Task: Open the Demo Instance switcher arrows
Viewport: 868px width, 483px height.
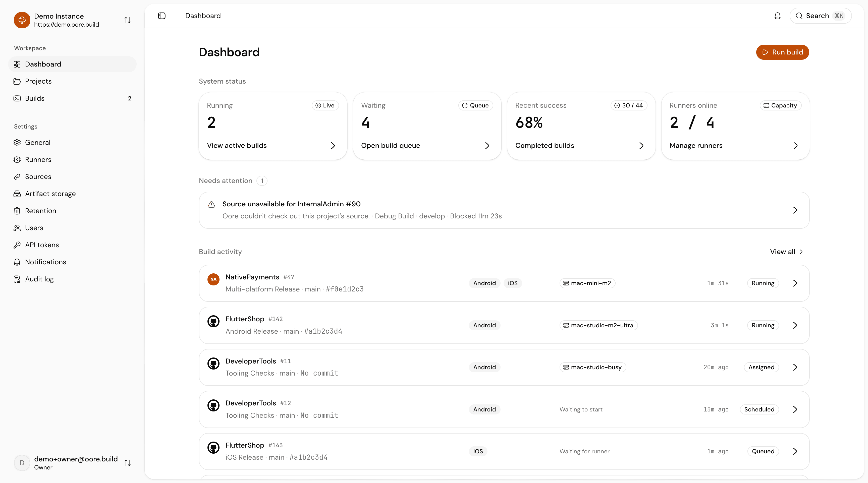Action: coord(127,20)
